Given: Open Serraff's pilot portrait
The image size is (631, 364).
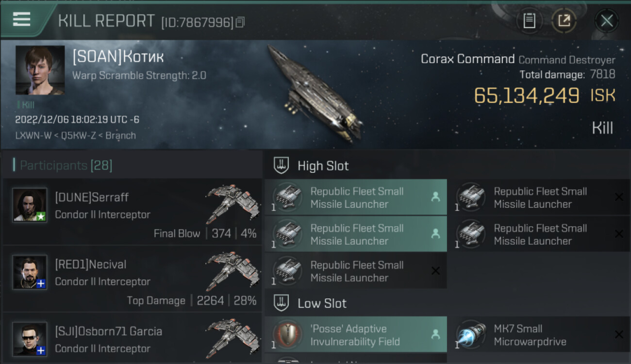Looking at the screenshot, I should pyautogui.click(x=30, y=205).
